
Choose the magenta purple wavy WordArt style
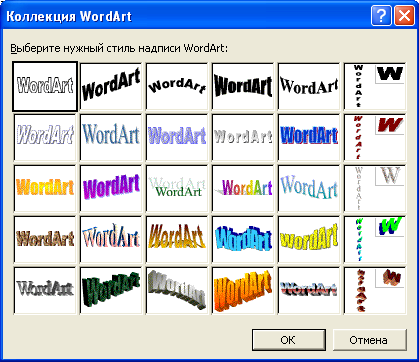[x=111, y=188]
